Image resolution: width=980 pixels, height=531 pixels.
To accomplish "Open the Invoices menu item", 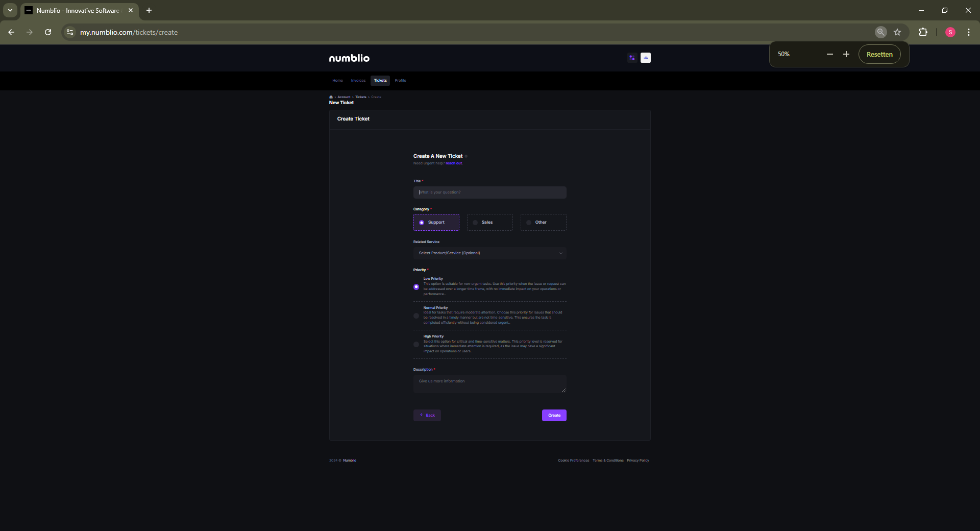I will (x=358, y=81).
